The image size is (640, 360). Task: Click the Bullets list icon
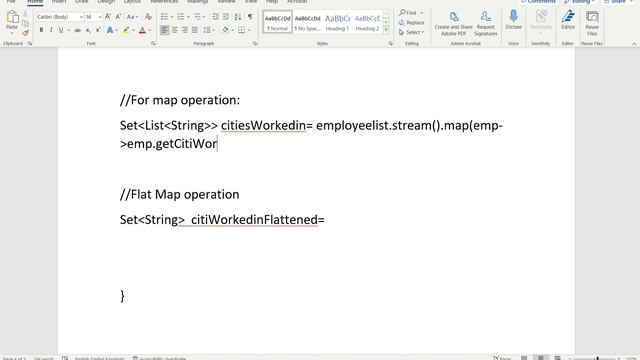[164, 17]
